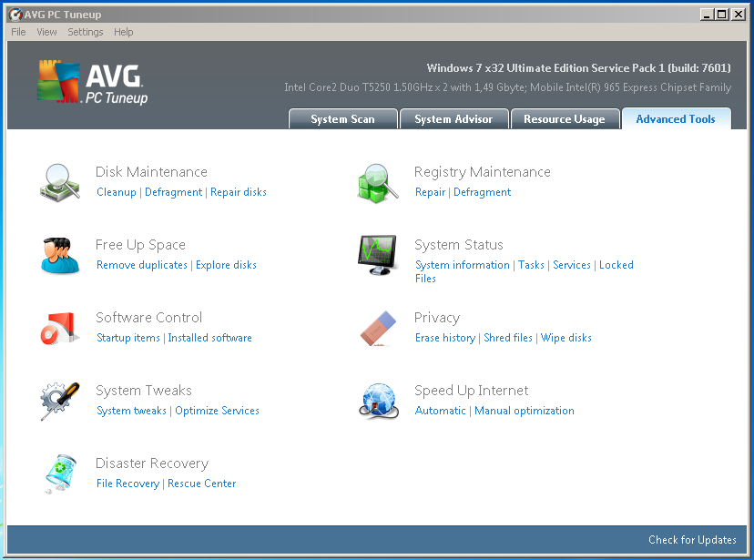754x560 pixels.
Task: Open the Shred files tool
Action: [x=508, y=338]
